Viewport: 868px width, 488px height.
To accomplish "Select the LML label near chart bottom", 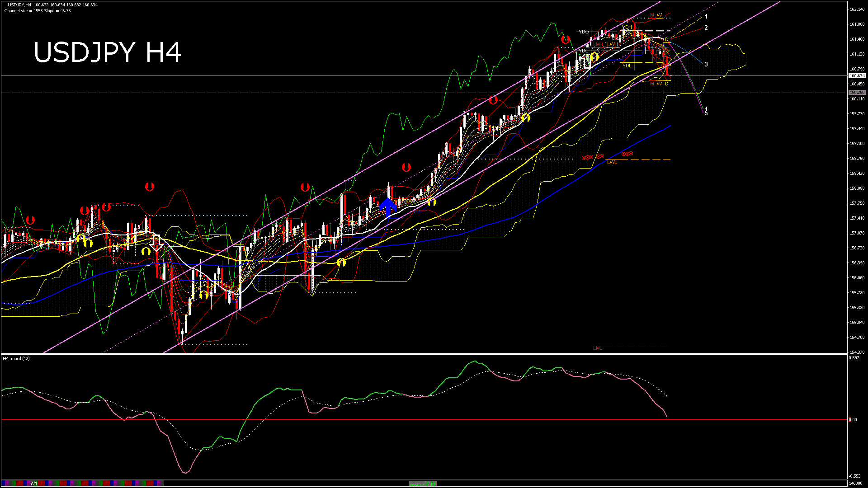I will click(597, 348).
